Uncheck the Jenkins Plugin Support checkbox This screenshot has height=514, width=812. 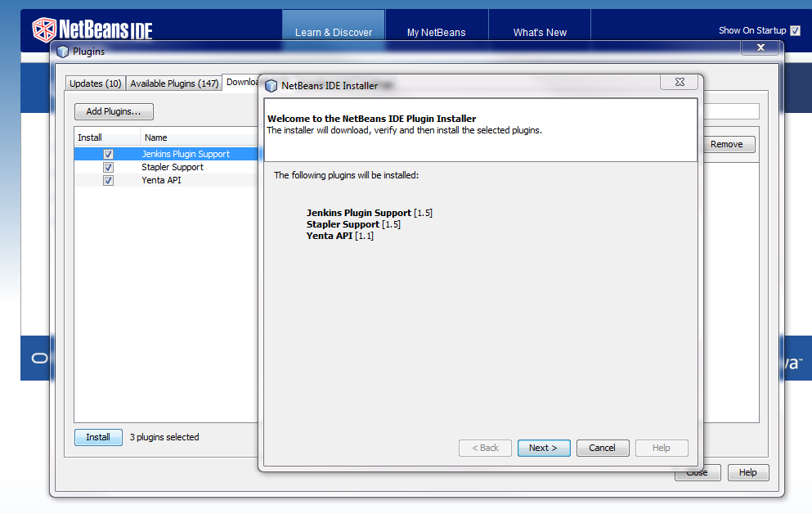click(108, 154)
